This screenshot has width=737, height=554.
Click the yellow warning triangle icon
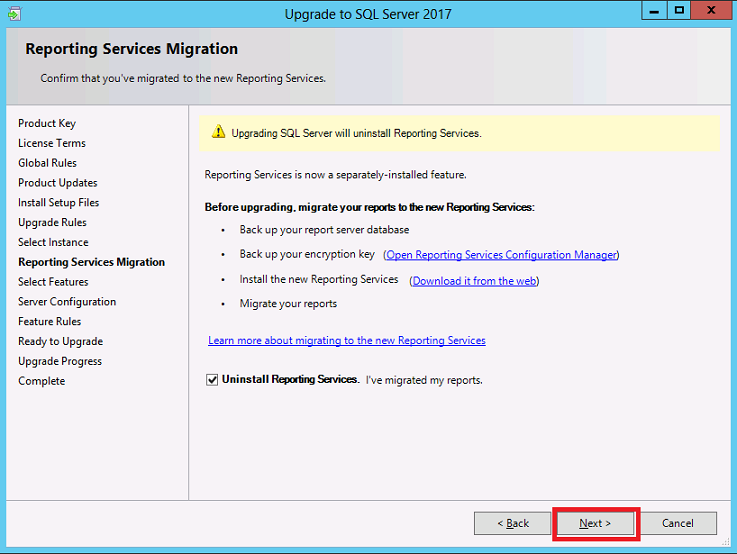(x=219, y=132)
